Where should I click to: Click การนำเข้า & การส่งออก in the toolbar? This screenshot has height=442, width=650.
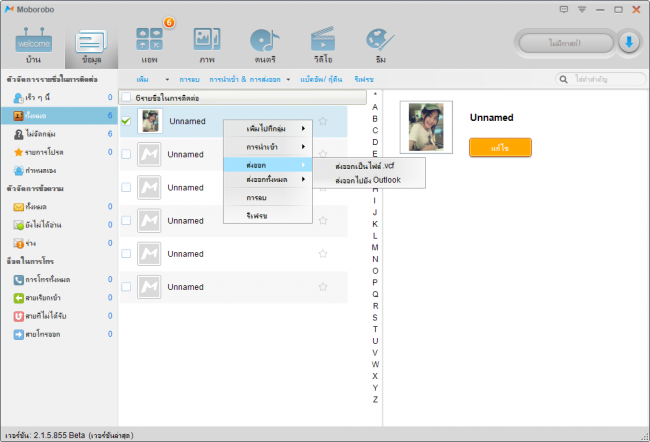245,79
